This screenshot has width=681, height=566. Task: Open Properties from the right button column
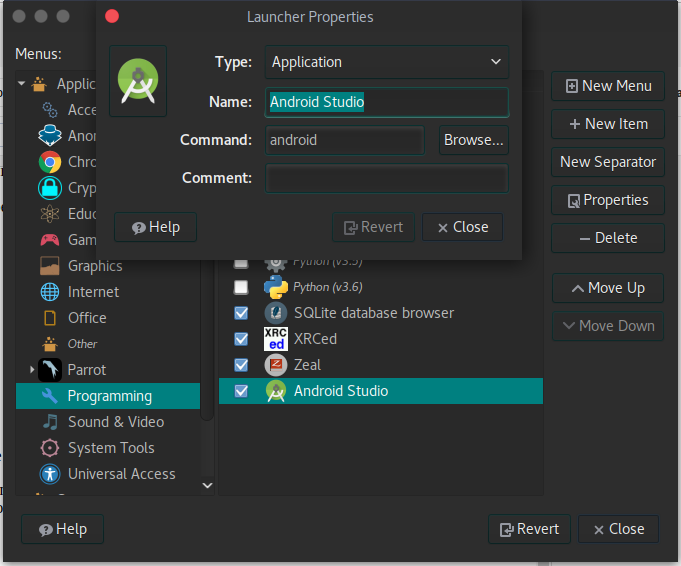pyautogui.click(x=608, y=200)
